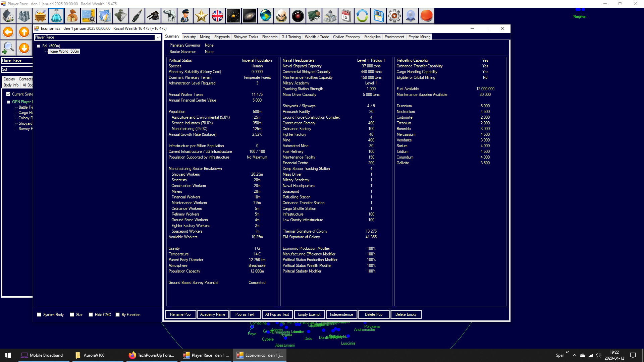Viewport: 644px width, 362px height.
Task: Click the Independence button
Action: coord(341,314)
